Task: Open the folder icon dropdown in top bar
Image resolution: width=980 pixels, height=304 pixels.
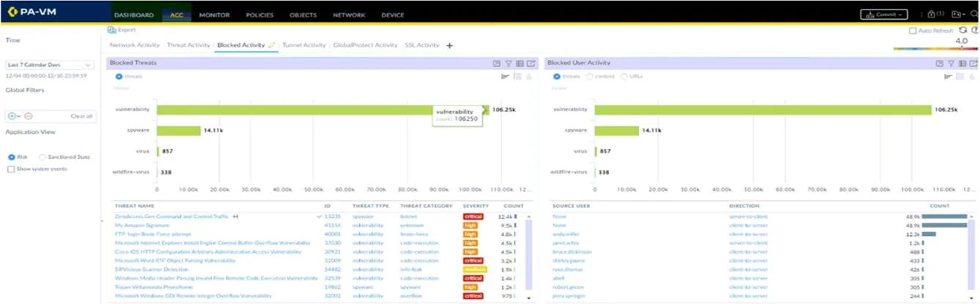Action: click(x=958, y=14)
